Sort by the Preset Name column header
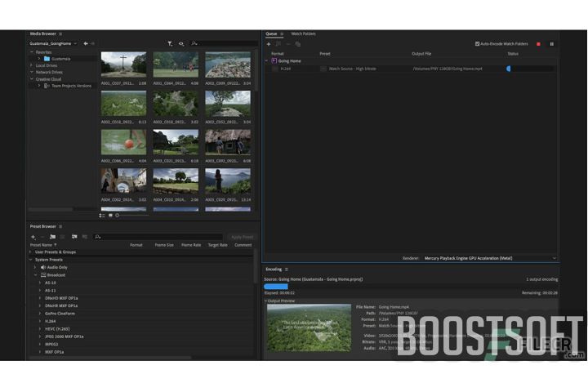Viewport: 588px width, 392px height. point(42,245)
